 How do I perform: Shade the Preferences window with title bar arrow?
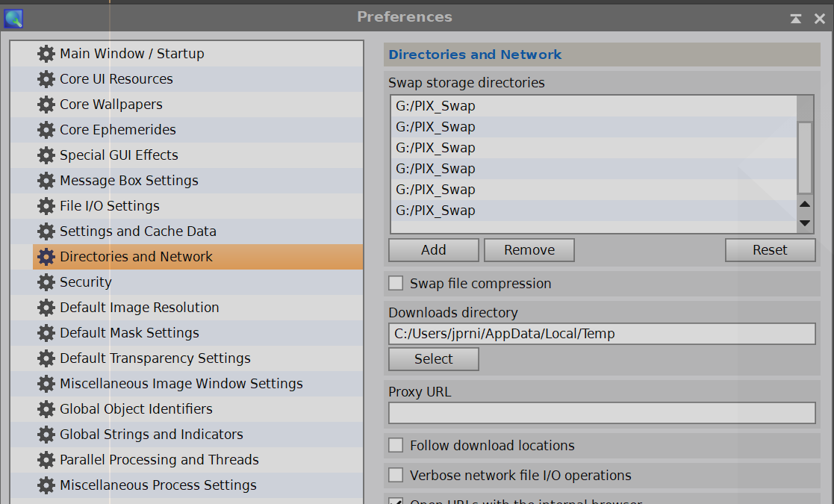pyautogui.click(x=797, y=19)
